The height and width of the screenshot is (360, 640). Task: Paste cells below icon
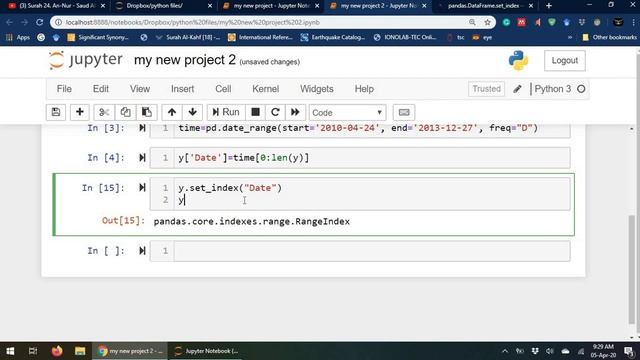[x=147, y=112]
